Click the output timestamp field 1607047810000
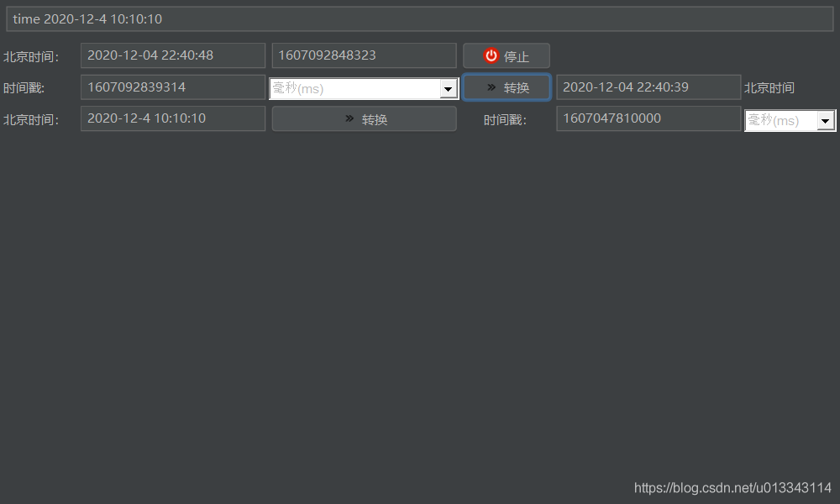 pos(648,118)
